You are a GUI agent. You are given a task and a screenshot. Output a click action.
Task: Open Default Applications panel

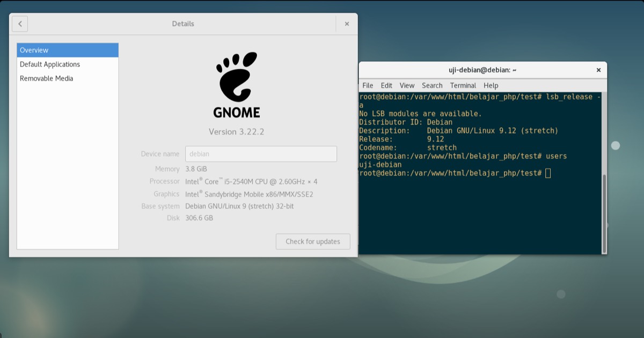(x=68, y=64)
